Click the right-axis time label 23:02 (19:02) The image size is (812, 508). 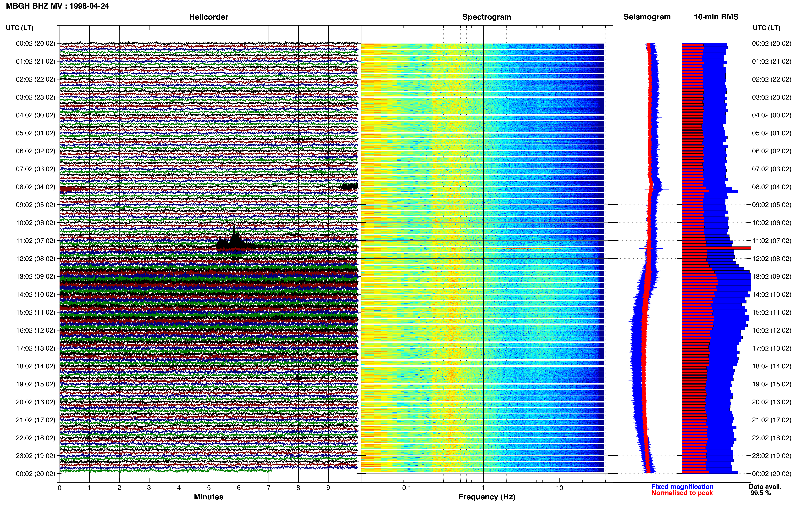[x=772, y=456]
